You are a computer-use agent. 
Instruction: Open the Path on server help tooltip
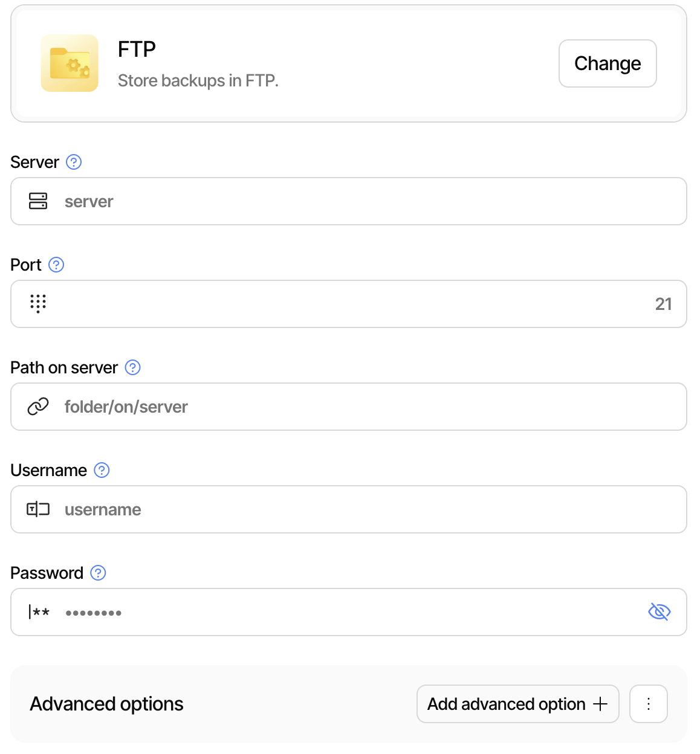[132, 367]
